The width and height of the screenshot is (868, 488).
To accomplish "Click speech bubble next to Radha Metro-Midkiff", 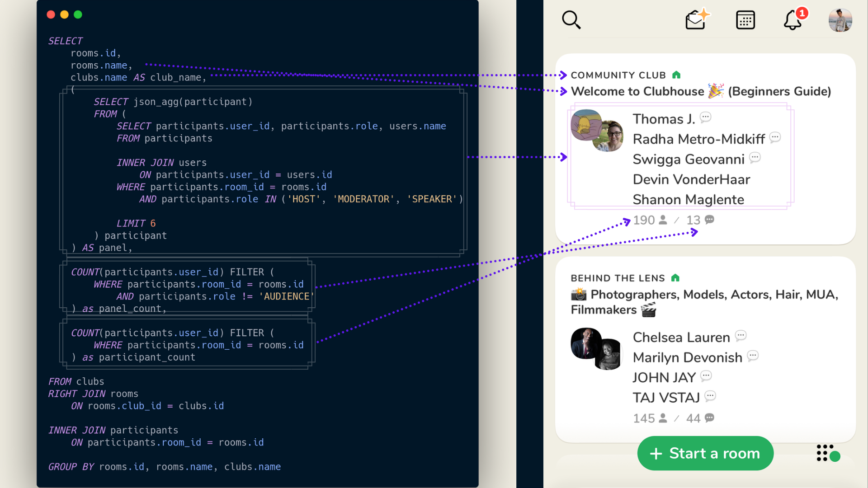I will (775, 137).
